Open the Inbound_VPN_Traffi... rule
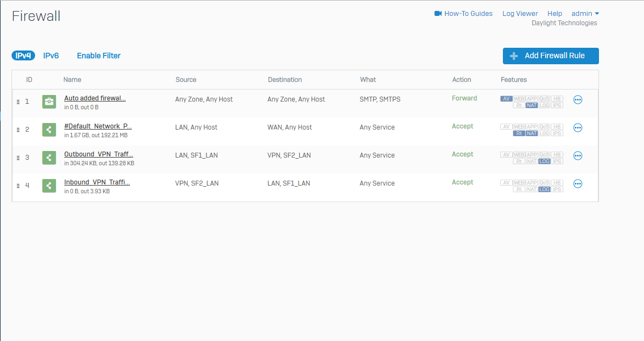This screenshot has width=644, height=341. coord(97,182)
